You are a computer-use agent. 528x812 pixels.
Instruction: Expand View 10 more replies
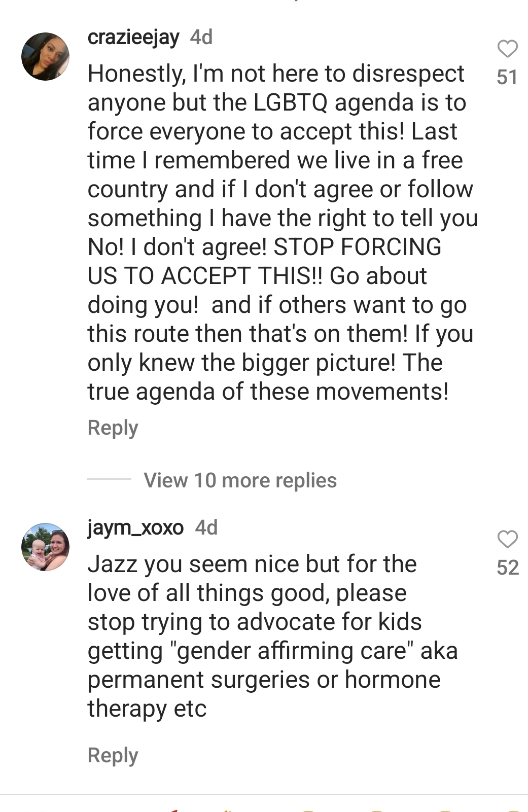tap(240, 480)
